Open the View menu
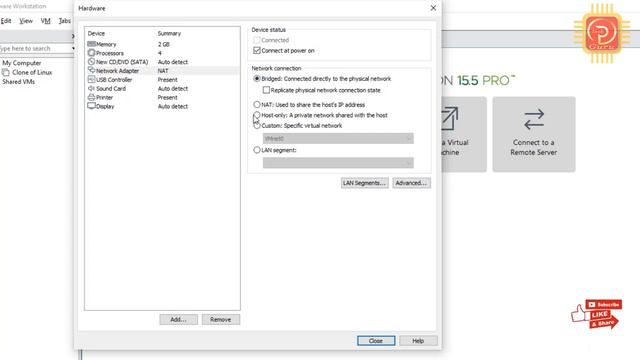This screenshot has width=640, height=360. tap(26, 21)
